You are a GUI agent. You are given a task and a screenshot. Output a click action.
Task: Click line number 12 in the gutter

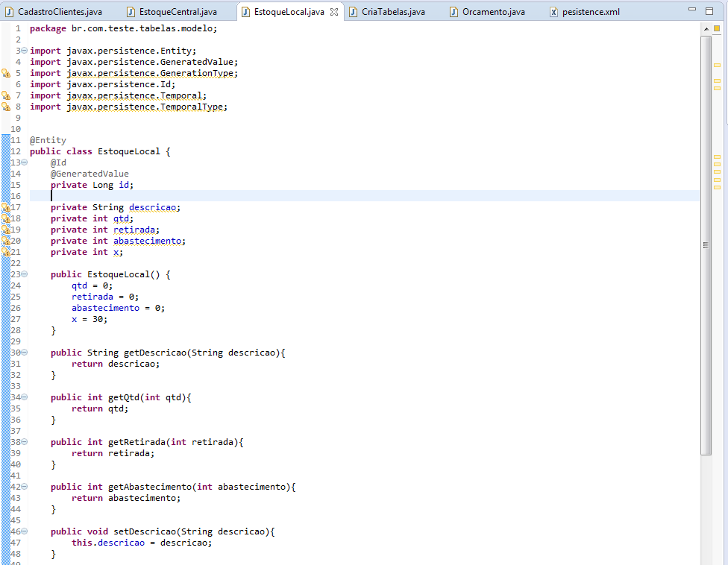click(16, 151)
